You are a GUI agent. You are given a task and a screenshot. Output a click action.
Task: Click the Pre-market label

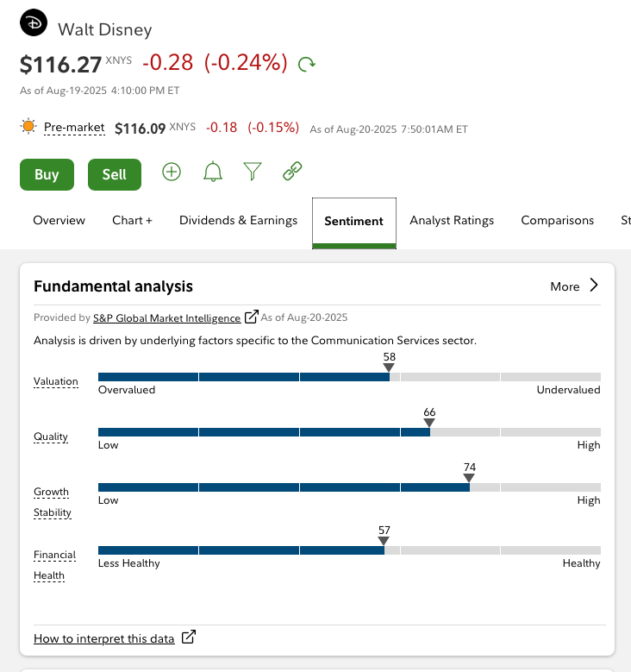(74, 128)
